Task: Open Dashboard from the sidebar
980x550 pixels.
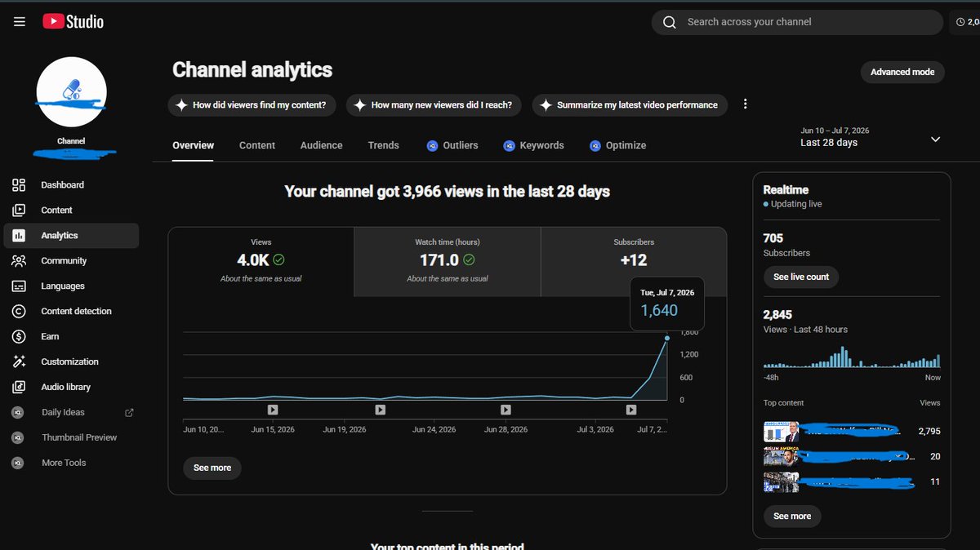Action: click(x=72, y=185)
